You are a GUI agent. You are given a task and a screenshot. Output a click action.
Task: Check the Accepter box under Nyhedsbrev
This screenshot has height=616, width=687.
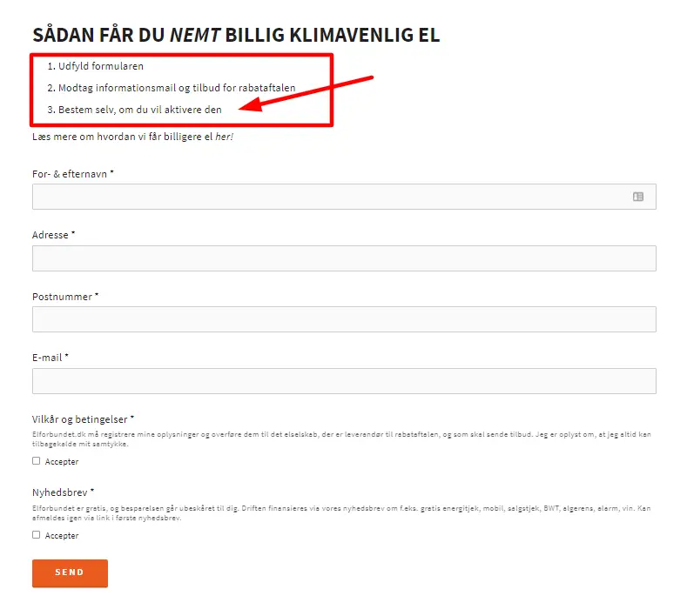(37, 534)
